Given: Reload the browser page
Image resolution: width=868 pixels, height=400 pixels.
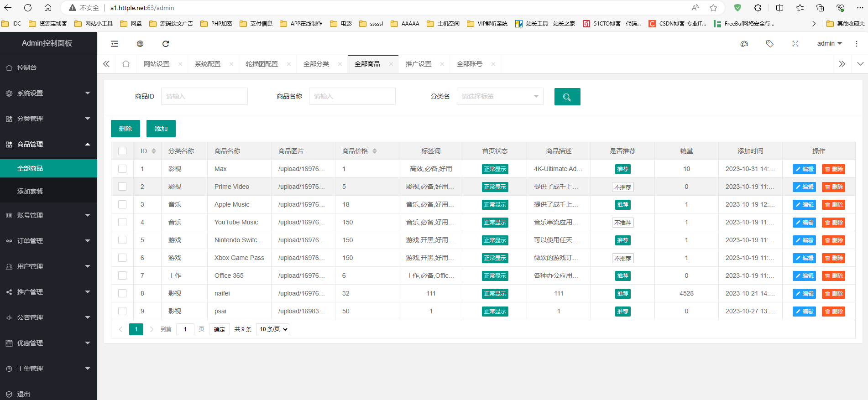Looking at the screenshot, I should [28, 8].
